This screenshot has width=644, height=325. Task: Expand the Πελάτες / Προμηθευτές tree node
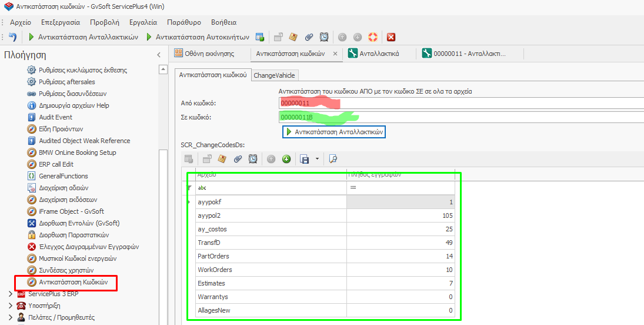tap(10, 317)
